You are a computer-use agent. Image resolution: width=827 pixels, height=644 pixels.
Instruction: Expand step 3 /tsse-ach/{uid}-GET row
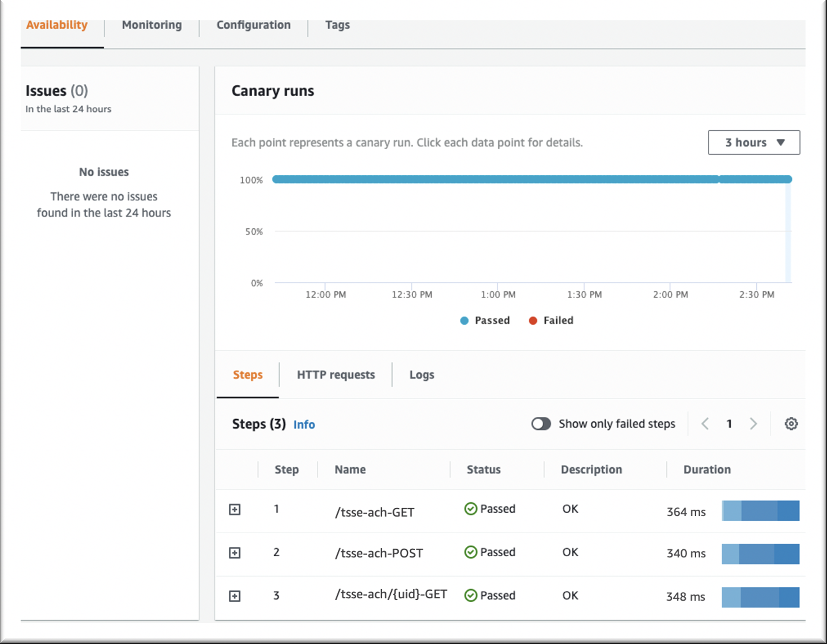point(234,596)
